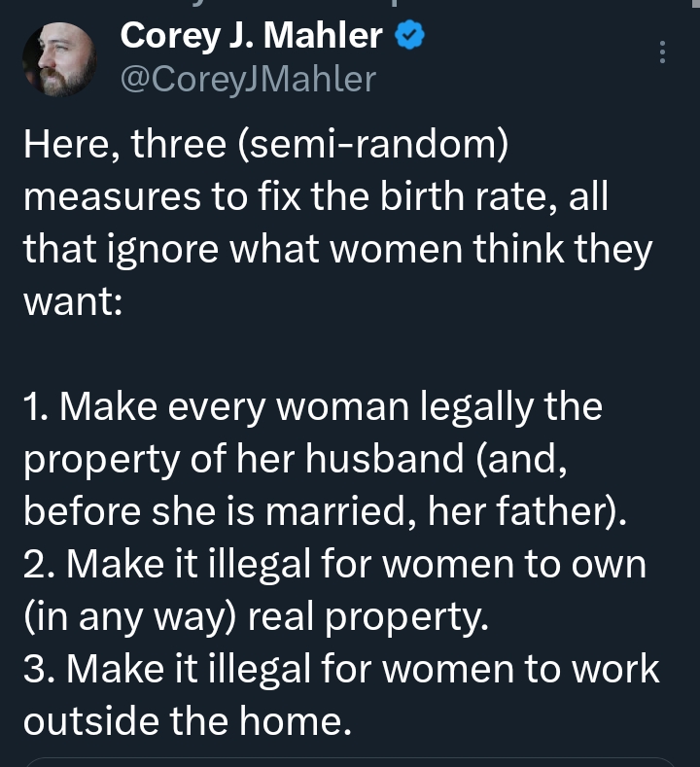Click the single word "want:"
Viewport: 700px width, 767px height.
click(72, 302)
